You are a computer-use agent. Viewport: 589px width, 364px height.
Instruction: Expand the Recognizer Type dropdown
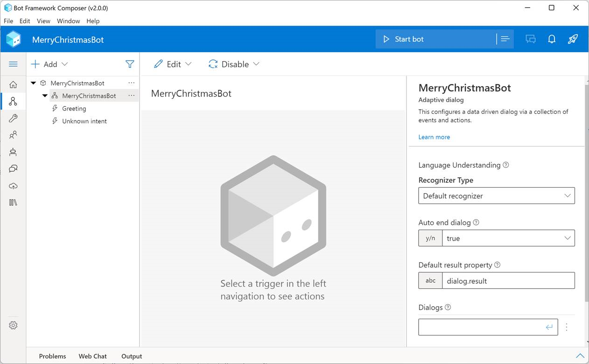tap(496, 196)
